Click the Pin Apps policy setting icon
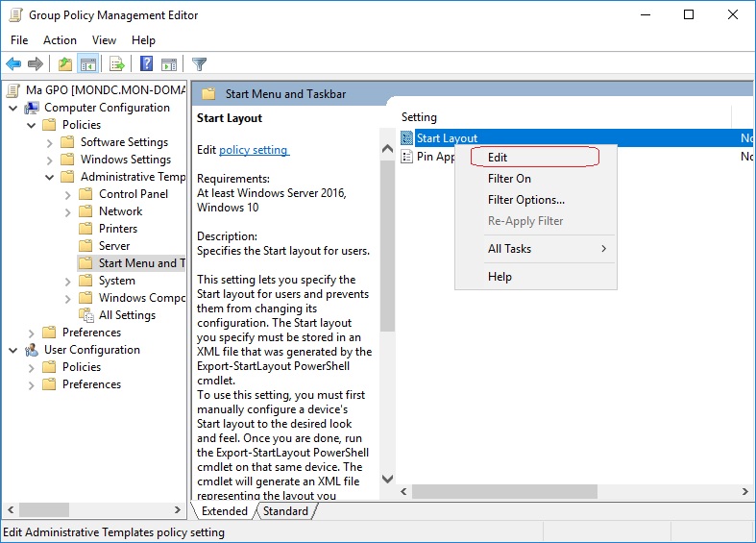 pyautogui.click(x=407, y=157)
